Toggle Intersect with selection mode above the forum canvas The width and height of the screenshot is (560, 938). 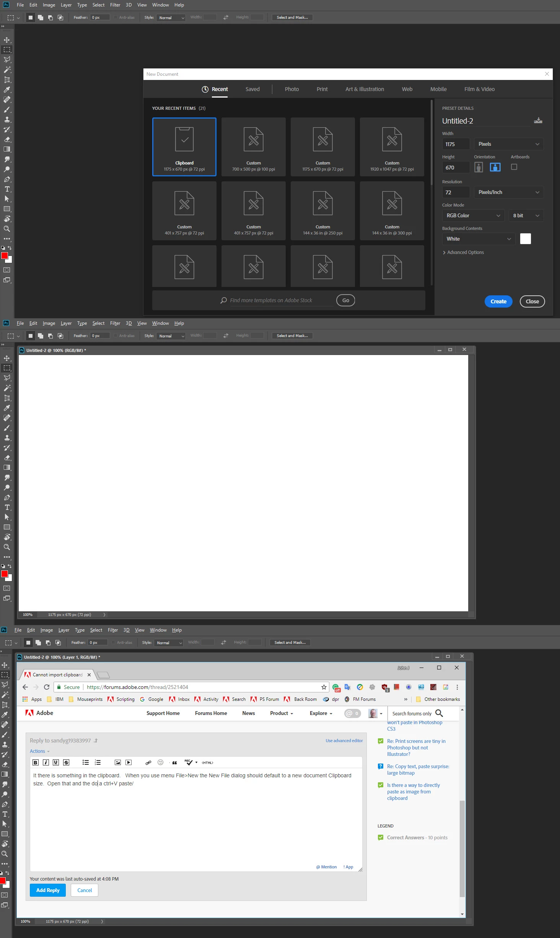58,643
